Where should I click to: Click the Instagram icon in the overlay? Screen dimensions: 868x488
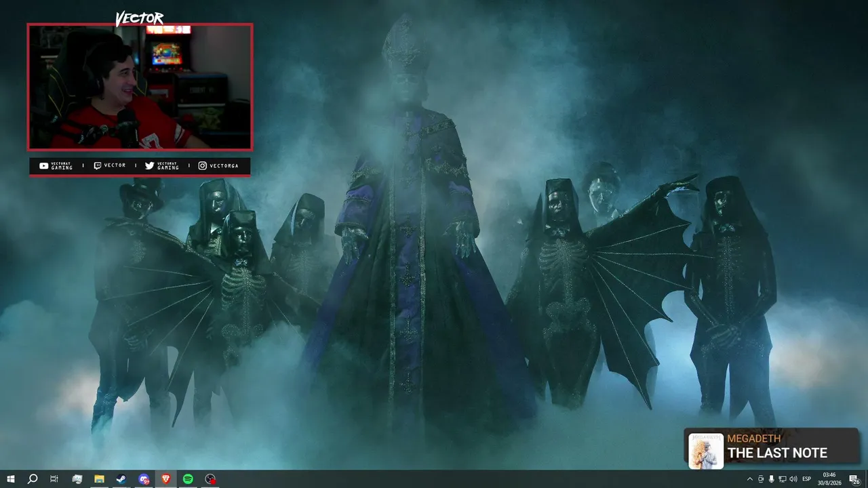(x=202, y=166)
